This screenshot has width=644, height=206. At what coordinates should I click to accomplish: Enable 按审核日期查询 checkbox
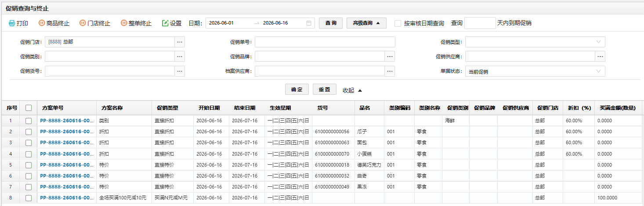point(398,23)
